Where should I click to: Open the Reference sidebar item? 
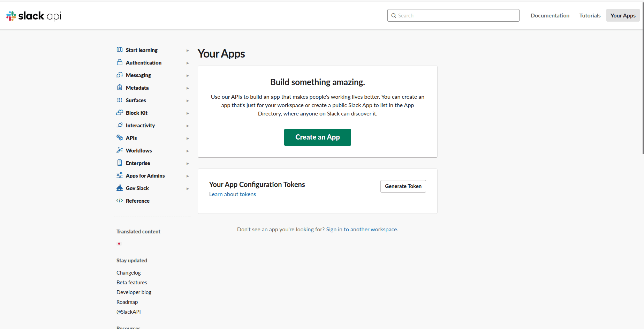[x=138, y=201]
